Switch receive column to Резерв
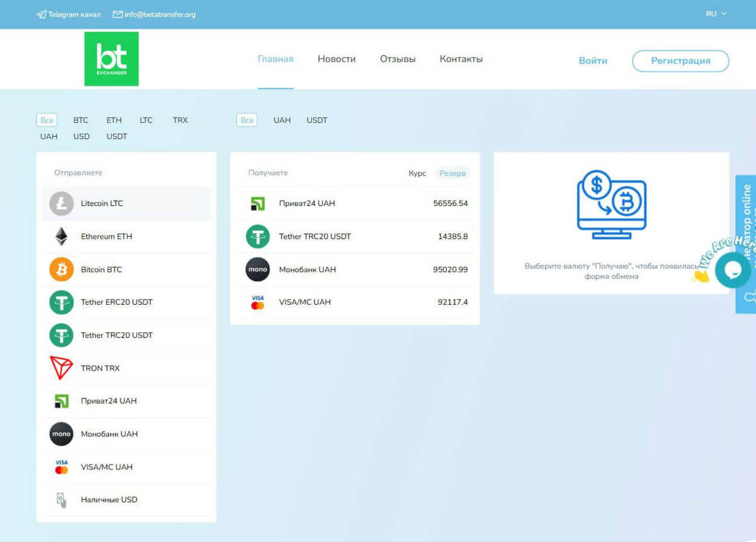 [452, 173]
